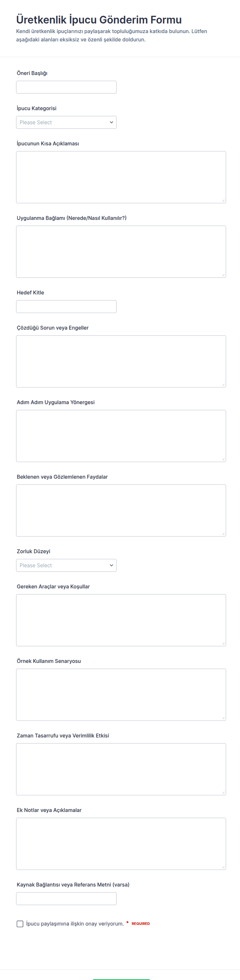Click the resize handle of the Ek Notlar text area
The image size is (240, 980).
point(223,867)
